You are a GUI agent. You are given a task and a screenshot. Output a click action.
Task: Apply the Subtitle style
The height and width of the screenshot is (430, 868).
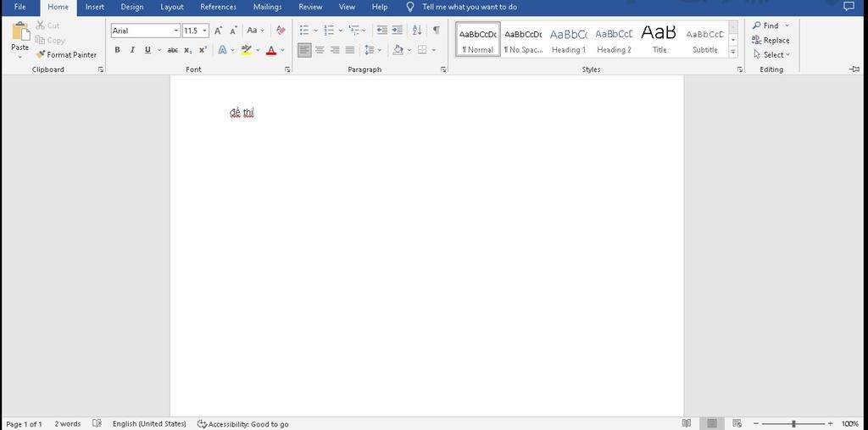[704, 39]
